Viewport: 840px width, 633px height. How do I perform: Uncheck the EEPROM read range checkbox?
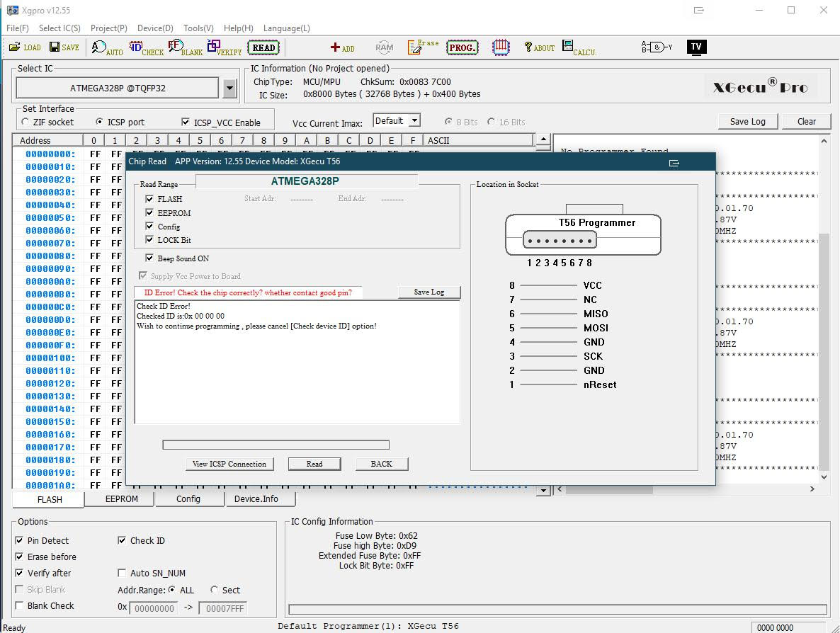click(149, 212)
